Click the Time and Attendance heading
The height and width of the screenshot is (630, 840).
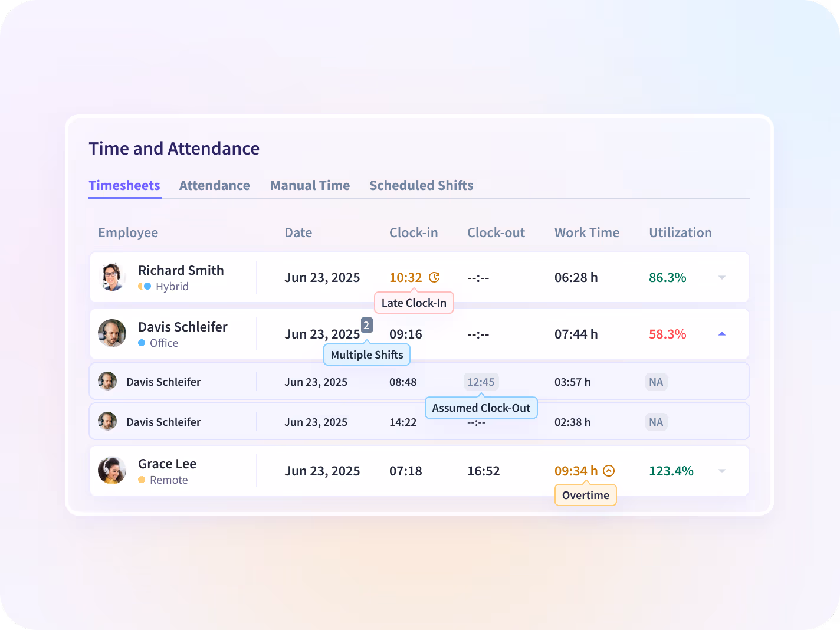coord(174,148)
